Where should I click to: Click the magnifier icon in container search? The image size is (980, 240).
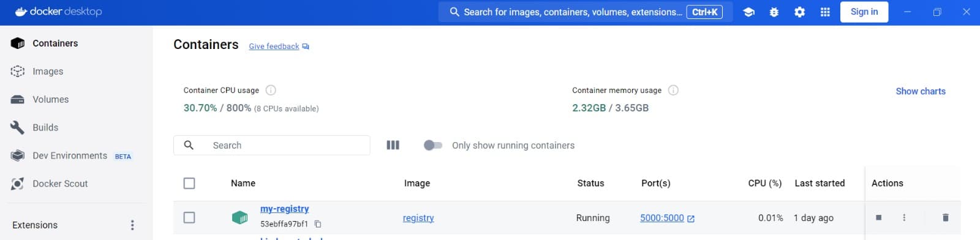(189, 145)
